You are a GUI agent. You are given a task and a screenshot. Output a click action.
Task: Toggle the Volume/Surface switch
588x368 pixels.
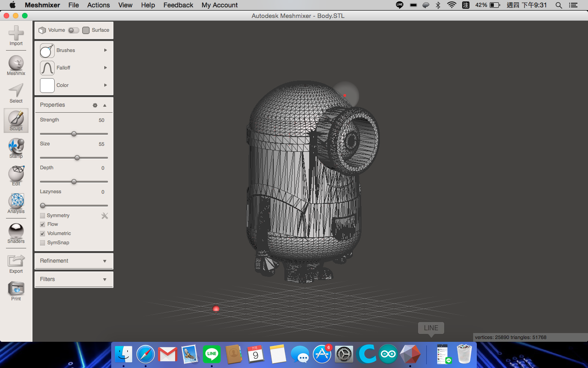click(73, 30)
